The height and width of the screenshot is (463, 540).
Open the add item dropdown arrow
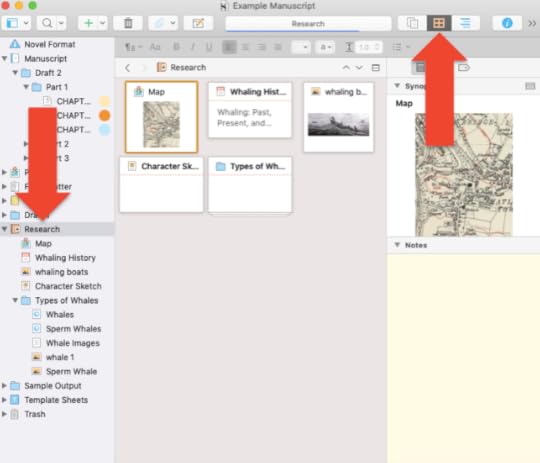pos(103,23)
